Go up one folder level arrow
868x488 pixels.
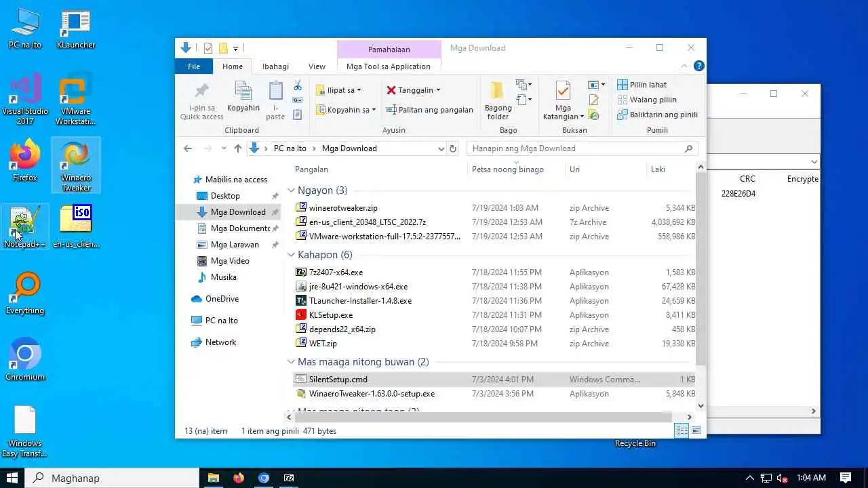coord(237,148)
